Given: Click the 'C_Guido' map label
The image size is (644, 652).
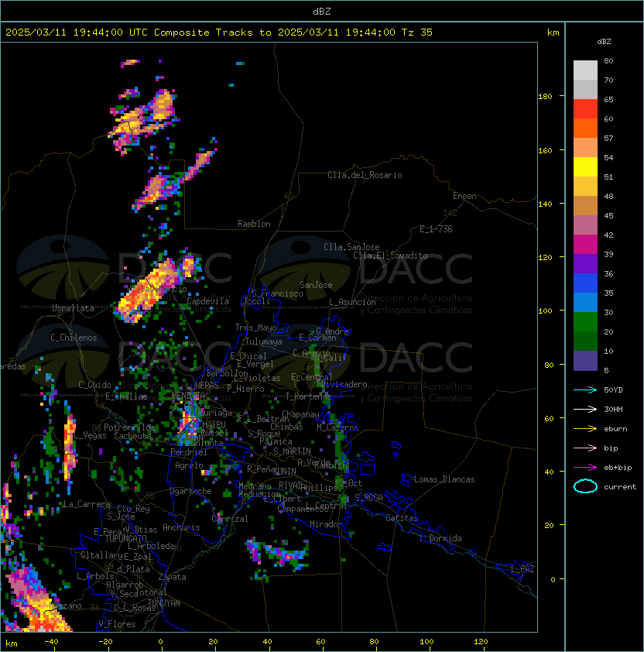Looking at the screenshot, I should pos(94,385).
